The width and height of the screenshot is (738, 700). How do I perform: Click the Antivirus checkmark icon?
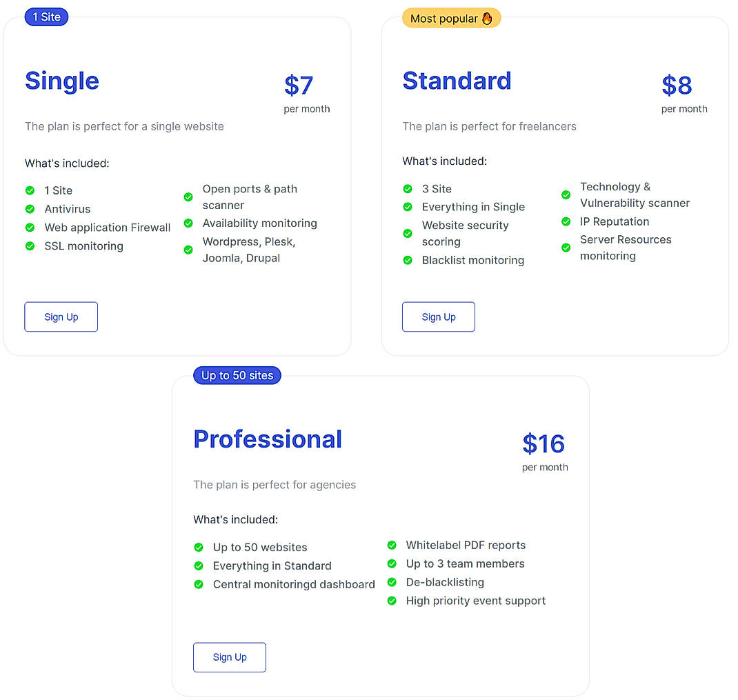[30, 209]
